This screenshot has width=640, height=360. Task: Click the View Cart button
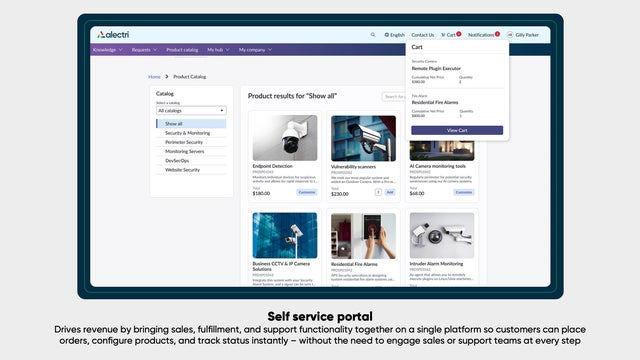tap(457, 130)
